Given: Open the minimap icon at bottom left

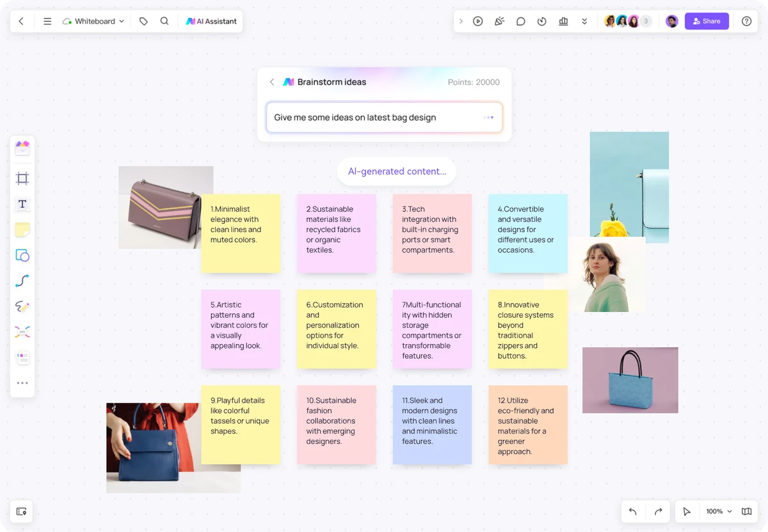Looking at the screenshot, I should click(21, 512).
